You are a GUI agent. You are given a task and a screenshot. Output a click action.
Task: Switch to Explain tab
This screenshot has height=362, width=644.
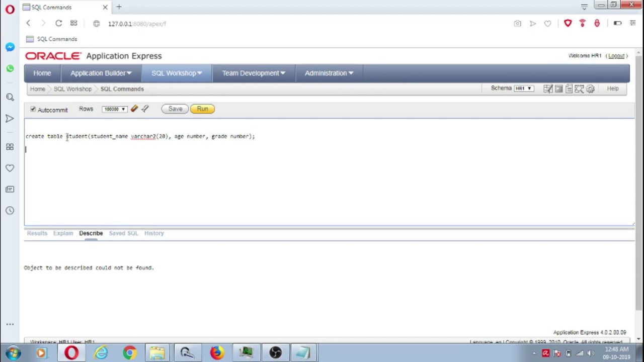63,233
